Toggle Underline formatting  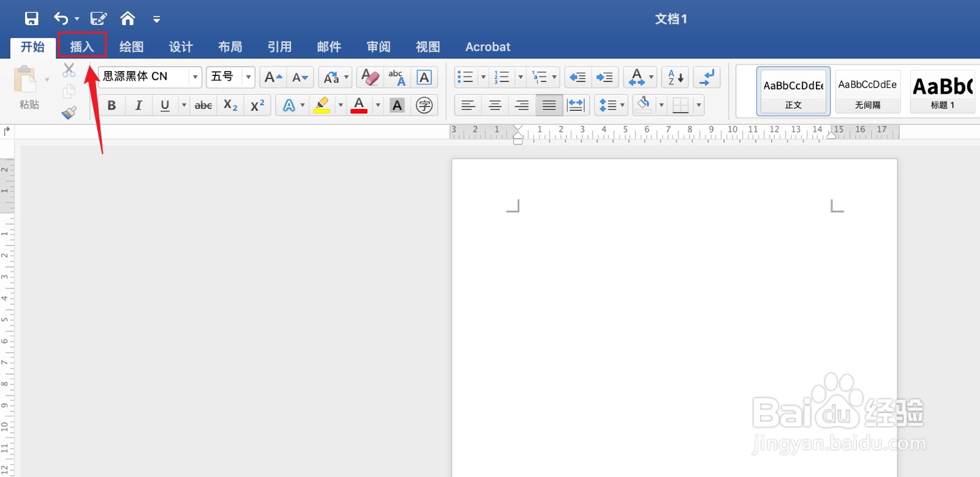point(165,105)
